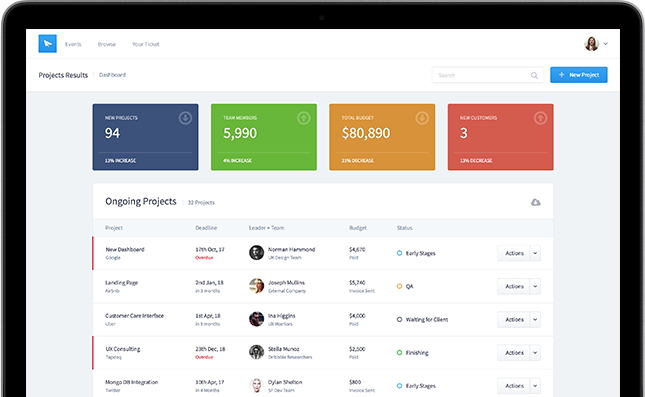This screenshot has height=397, width=645.
Task: Select the QA status circle for Landing Page
Action: click(399, 286)
